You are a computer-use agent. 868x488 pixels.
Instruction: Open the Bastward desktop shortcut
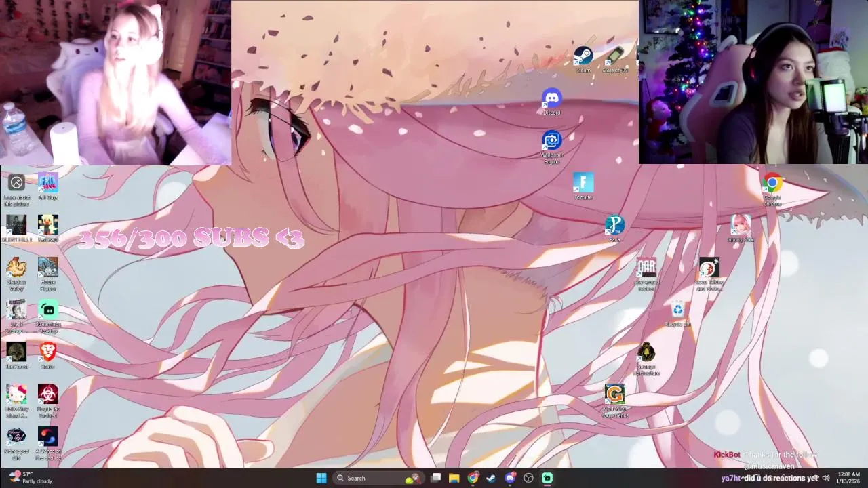point(47,229)
